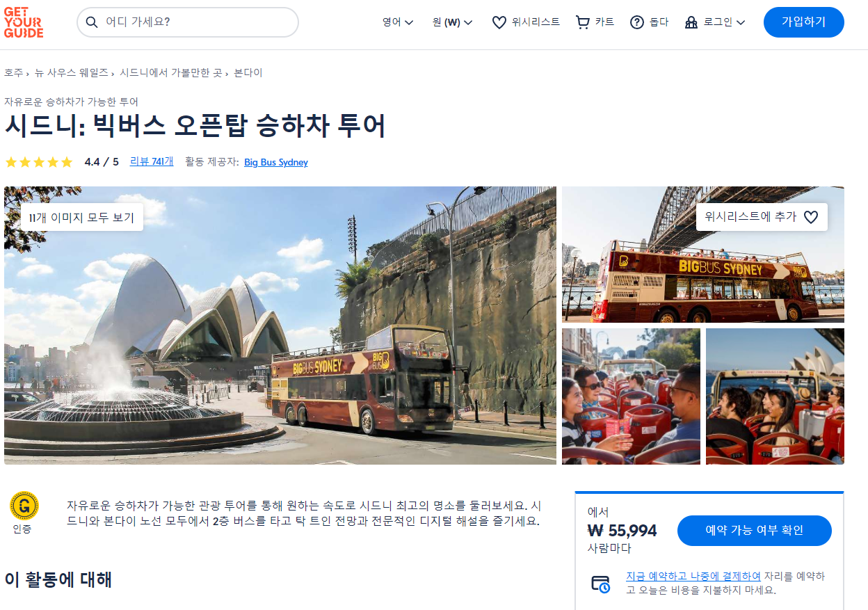Click 예약 가능 여부 확인 button
The image size is (868, 610).
coord(755,531)
